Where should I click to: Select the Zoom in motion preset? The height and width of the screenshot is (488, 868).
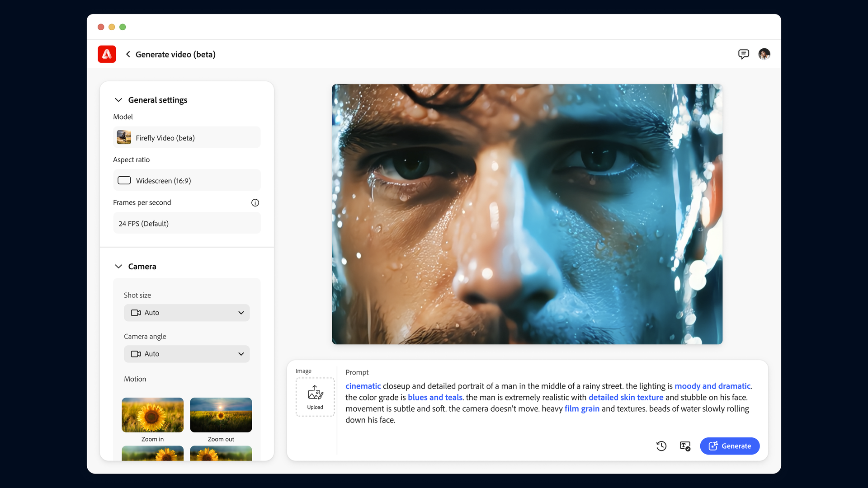coord(152,414)
